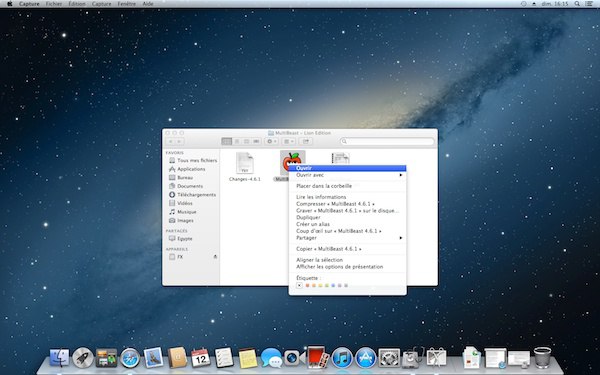The height and width of the screenshot is (375, 600).
Task: Open the Édition menu in menu bar
Action: [x=77, y=4]
